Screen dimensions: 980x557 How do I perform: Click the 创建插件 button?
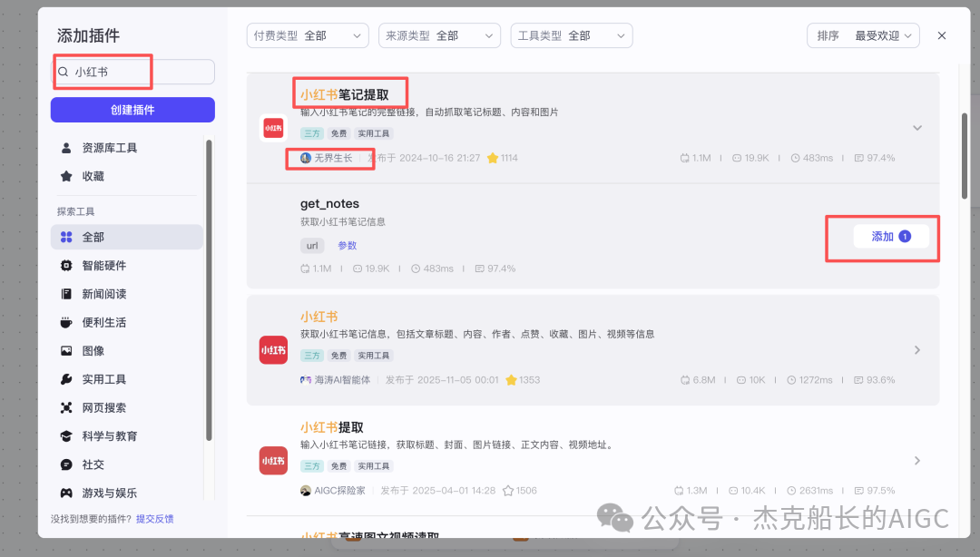132,110
